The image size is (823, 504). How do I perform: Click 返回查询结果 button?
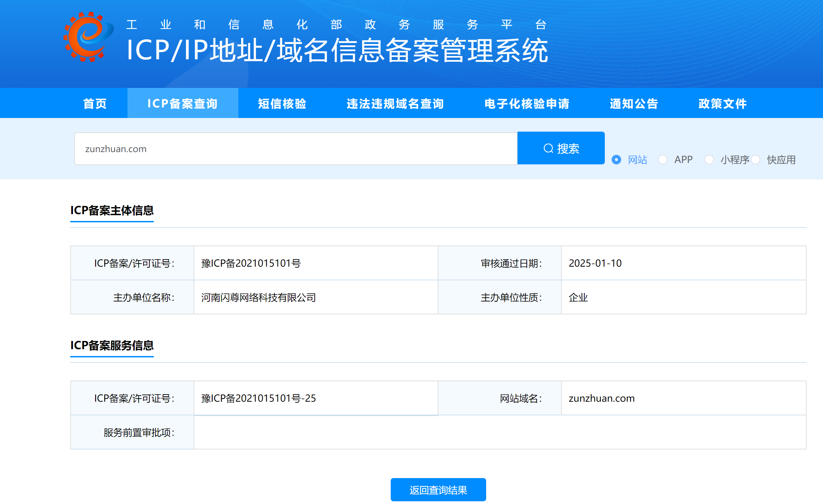pos(438,490)
